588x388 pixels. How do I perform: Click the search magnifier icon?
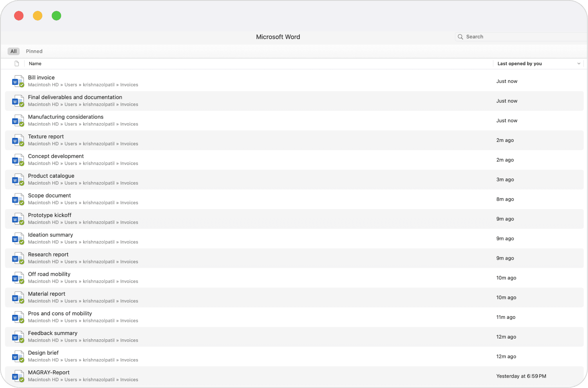[x=460, y=37]
